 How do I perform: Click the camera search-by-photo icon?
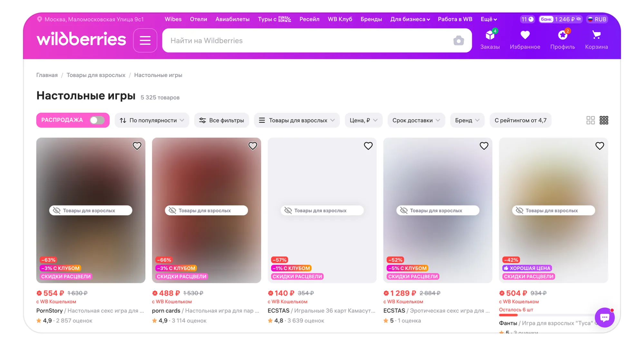[x=458, y=40]
